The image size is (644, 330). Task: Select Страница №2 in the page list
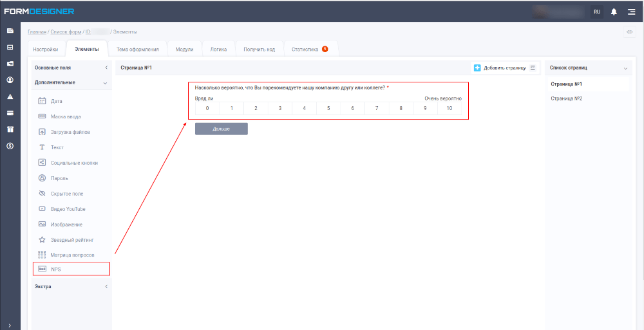point(566,98)
